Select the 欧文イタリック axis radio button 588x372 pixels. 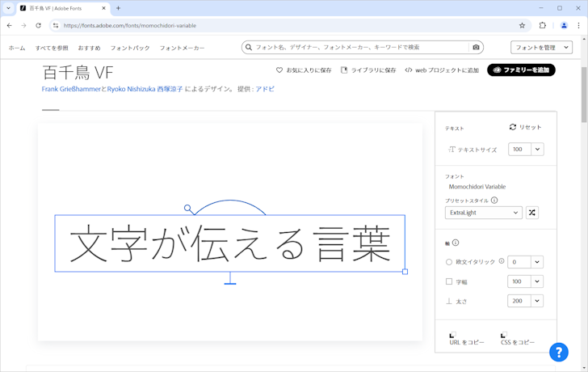click(449, 262)
